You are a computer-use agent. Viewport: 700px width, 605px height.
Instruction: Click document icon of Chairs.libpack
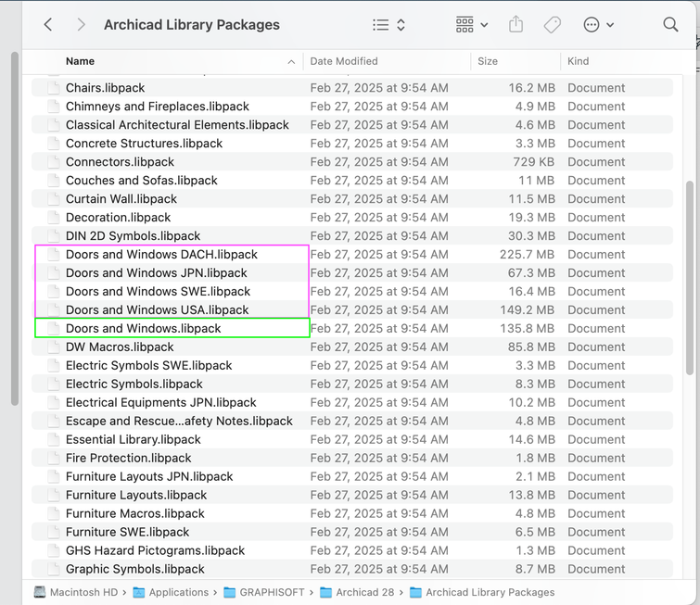point(54,88)
